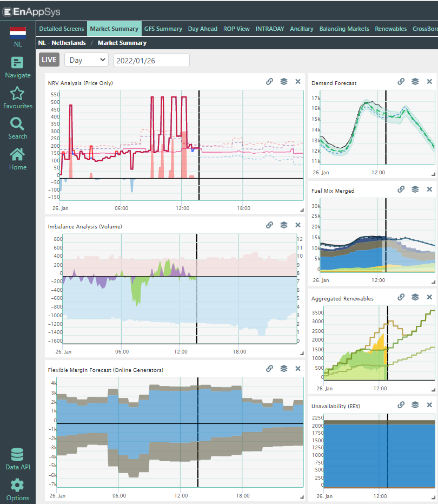438x504 pixels.
Task: Click current-time marker in NRV Analysis chart
Action: coord(199,145)
